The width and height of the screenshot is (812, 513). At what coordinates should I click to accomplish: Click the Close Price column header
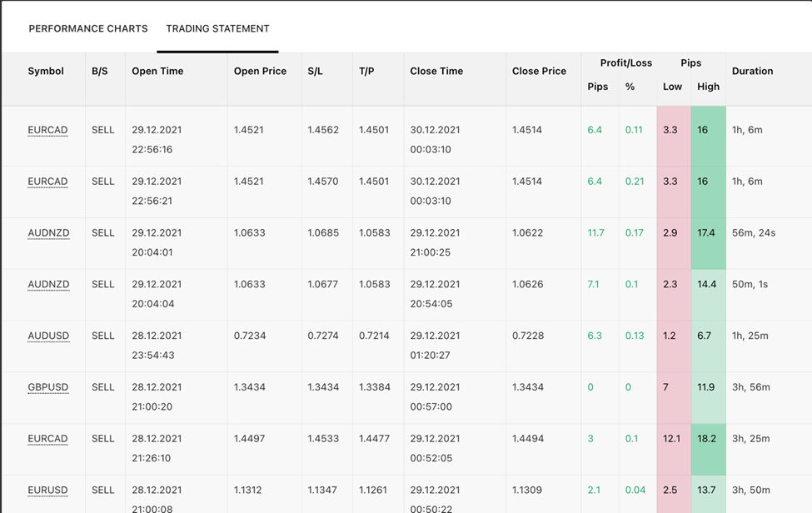[539, 72]
